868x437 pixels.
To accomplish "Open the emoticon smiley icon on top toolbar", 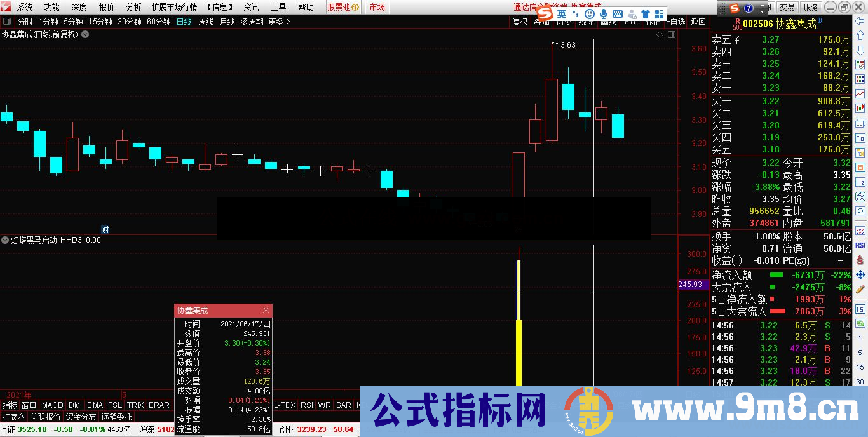I will point(590,11).
